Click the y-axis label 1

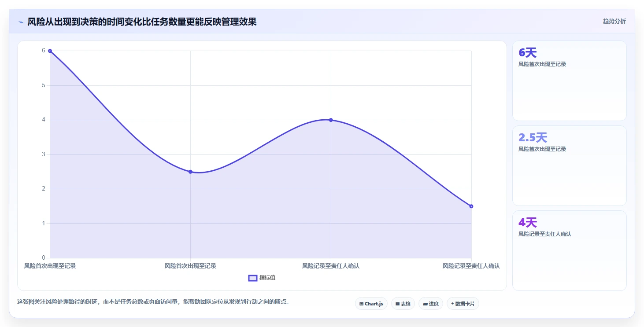[x=44, y=224]
